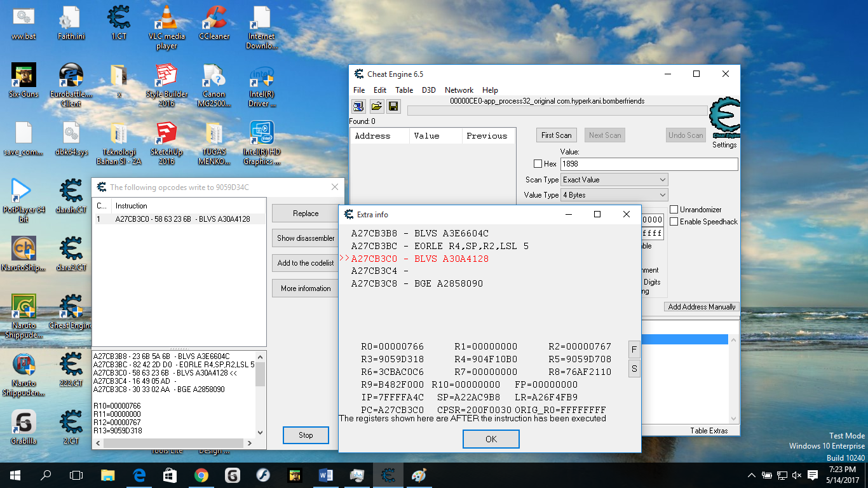Open the File menu
This screenshot has width=868, height=488.
359,90
